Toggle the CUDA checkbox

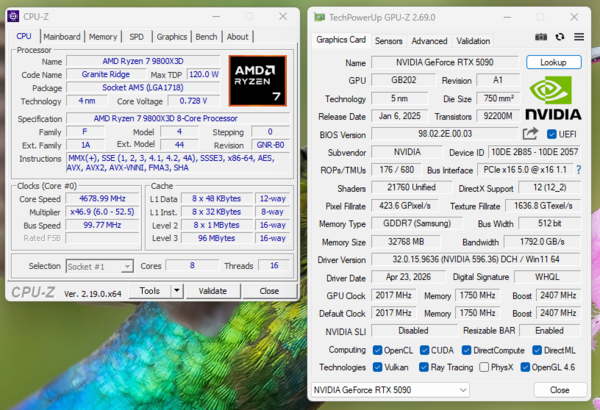pyautogui.click(x=424, y=350)
